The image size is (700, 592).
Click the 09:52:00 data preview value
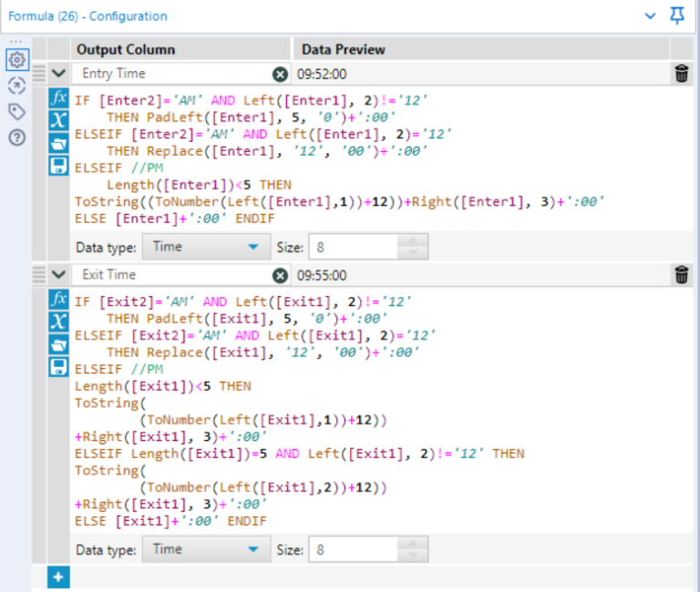[322, 74]
